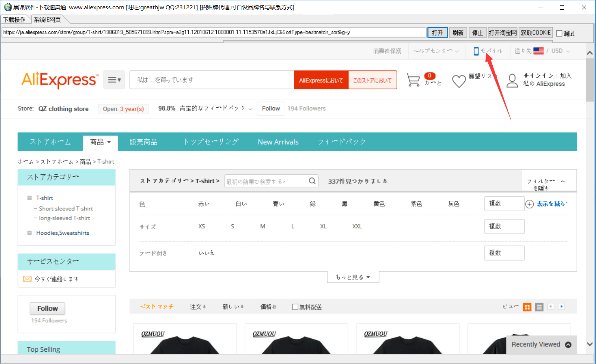Screen dimensions: 596x364
Task: Sort by 新しい newest
Action: coord(233,307)
